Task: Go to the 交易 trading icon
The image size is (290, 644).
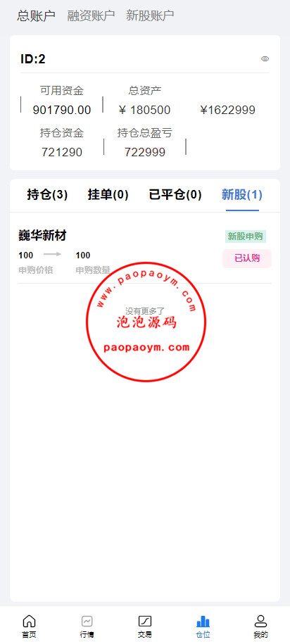Action: pyautogui.click(x=144, y=621)
